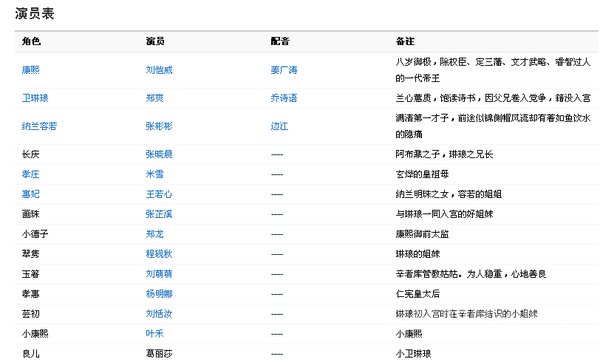This screenshot has height=362, width=600.
Task: Select role cell 玉箸
Action: click(31, 274)
